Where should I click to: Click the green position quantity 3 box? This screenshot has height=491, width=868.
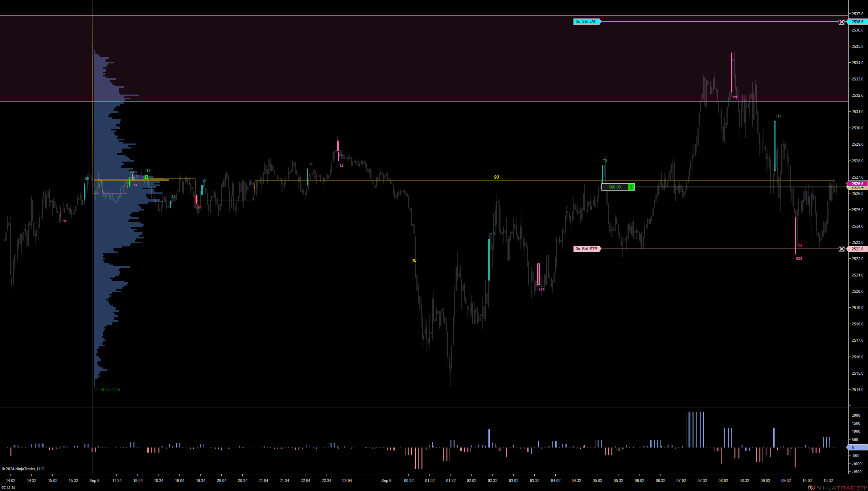click(631, 187)
